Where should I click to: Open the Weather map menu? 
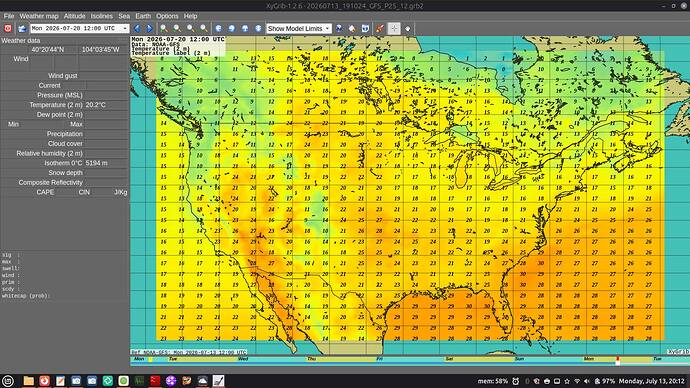click(39, 16)
